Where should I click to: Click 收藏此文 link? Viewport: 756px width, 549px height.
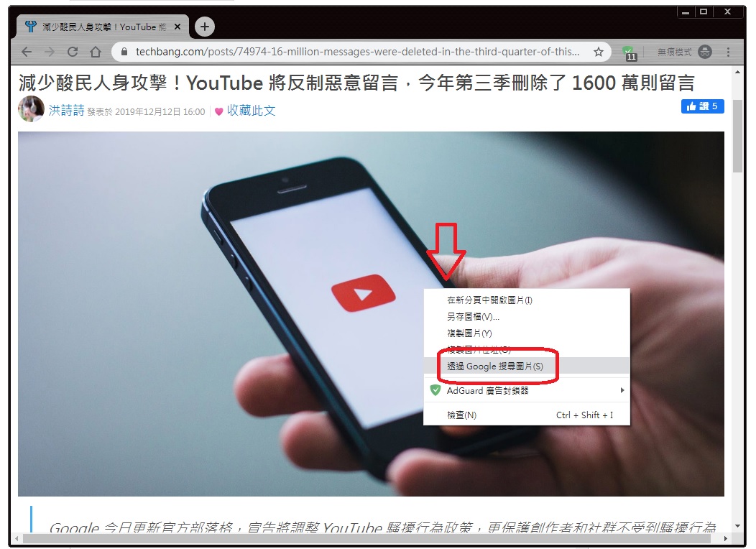pyautogui.click(x=252, y=111)
